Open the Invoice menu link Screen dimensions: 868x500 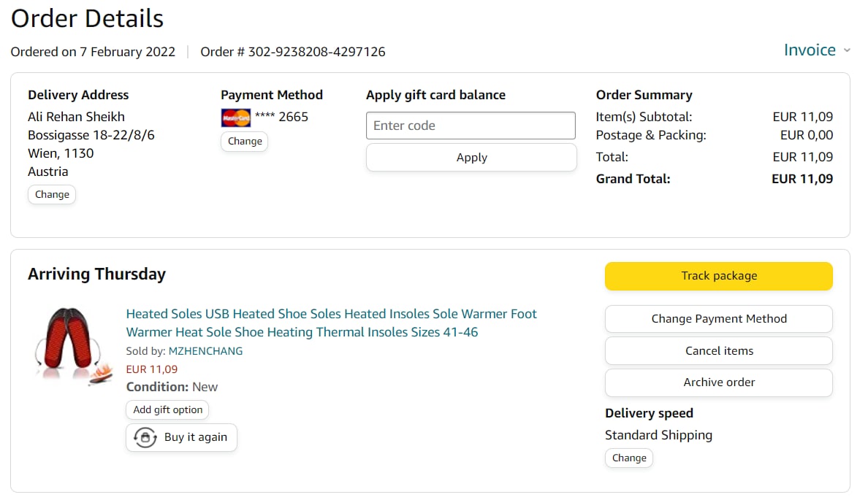(x=810, y=50)
